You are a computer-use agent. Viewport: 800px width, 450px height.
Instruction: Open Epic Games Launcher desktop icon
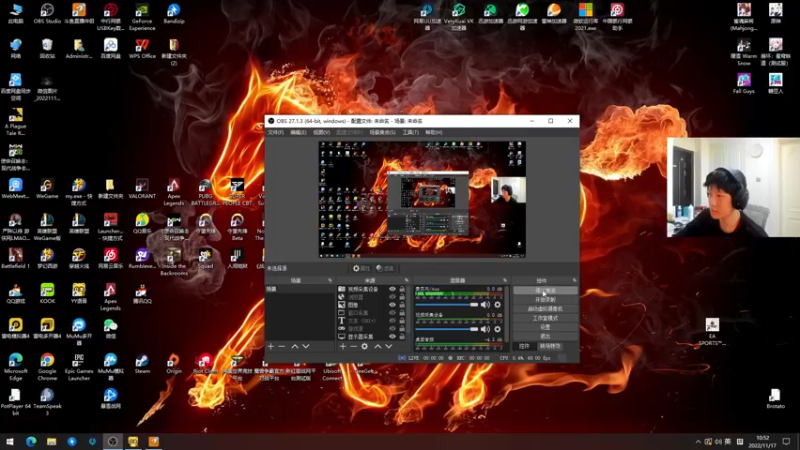79,367
